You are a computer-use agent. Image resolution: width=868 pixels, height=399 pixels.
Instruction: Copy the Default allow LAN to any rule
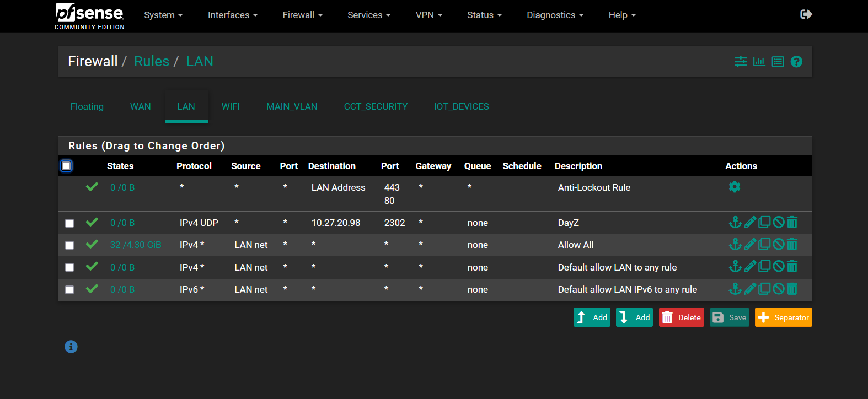[x=764, y=267]
